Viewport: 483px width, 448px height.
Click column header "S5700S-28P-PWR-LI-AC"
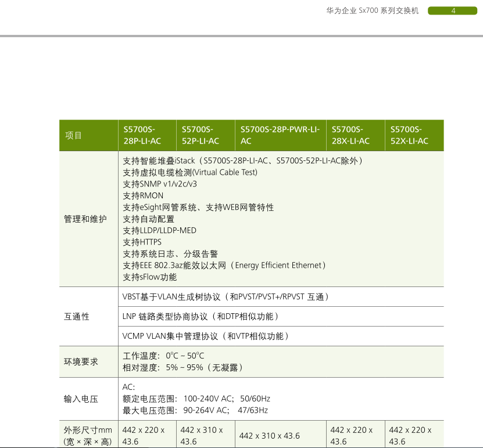pos(281,135)
